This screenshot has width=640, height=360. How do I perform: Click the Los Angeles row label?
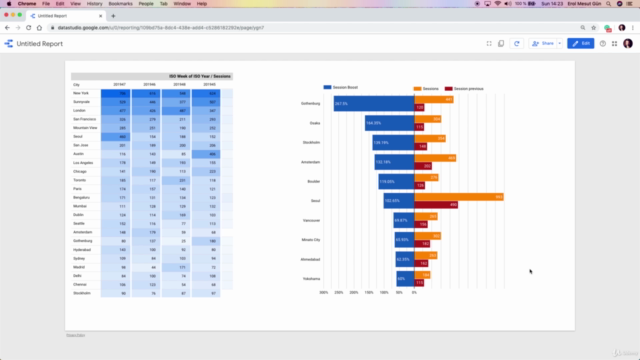[83, 162]
